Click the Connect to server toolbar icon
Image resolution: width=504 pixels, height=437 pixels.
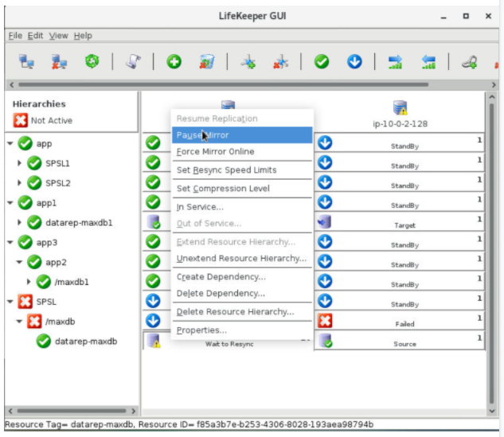pos(26,62)
